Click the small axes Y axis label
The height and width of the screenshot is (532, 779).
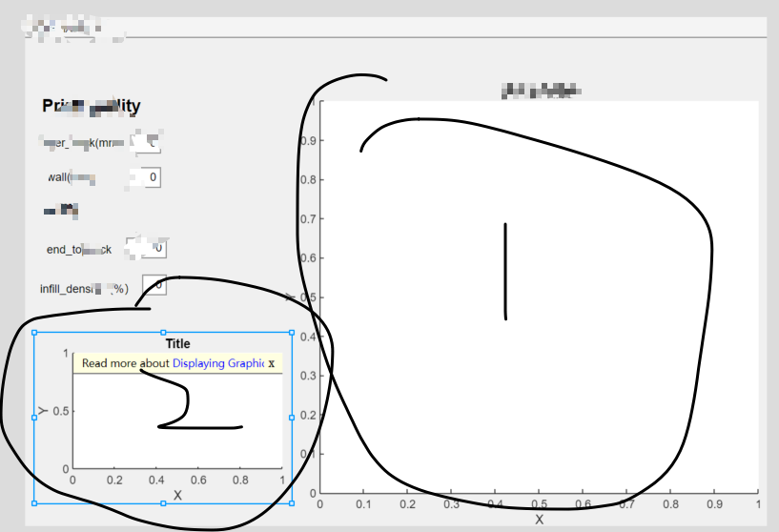[43, 410]
